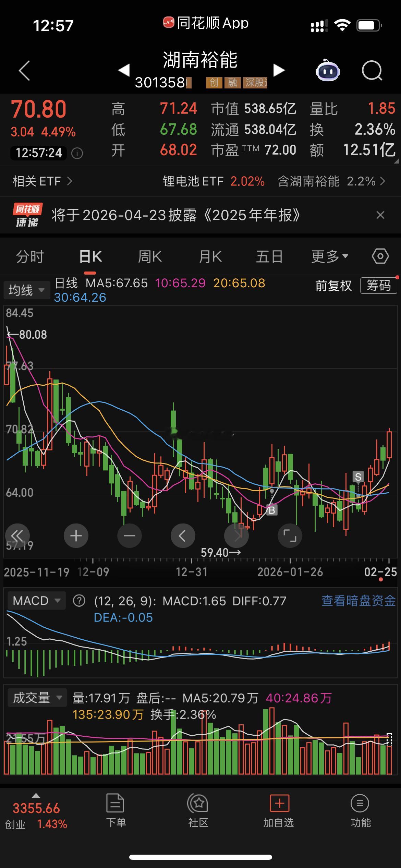Tap the MACD help question icon
The height and width of the screenshot is (868, 401).
coord(79,601)
